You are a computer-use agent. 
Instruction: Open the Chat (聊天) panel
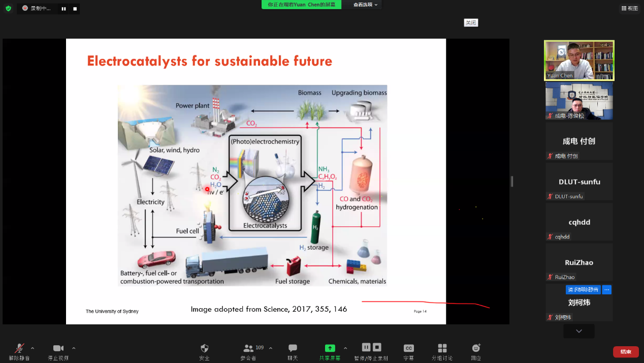click(293, 348)
